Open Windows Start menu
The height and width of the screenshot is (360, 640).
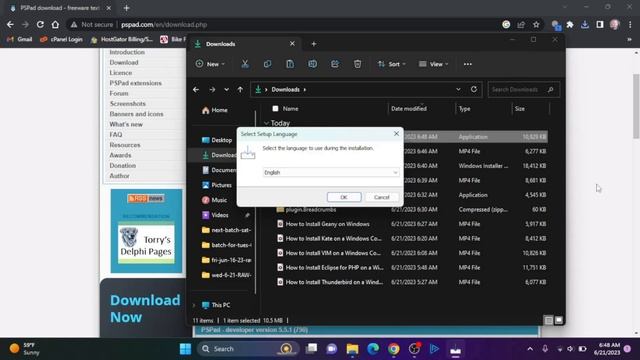coord(185,349)
